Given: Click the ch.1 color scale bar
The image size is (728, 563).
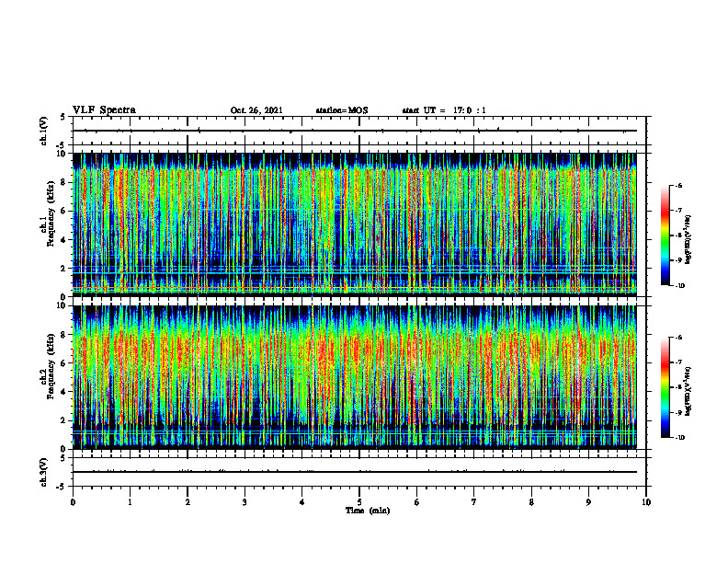Looking at the screenshot, I should pos(665,236).
